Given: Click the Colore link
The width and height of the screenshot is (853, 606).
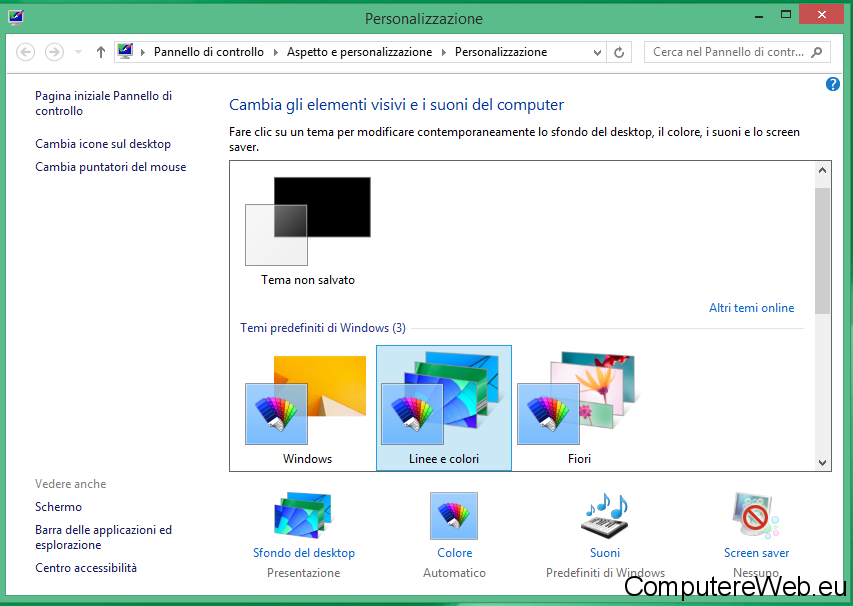Looking at the screenshot, I should point(454,553).
